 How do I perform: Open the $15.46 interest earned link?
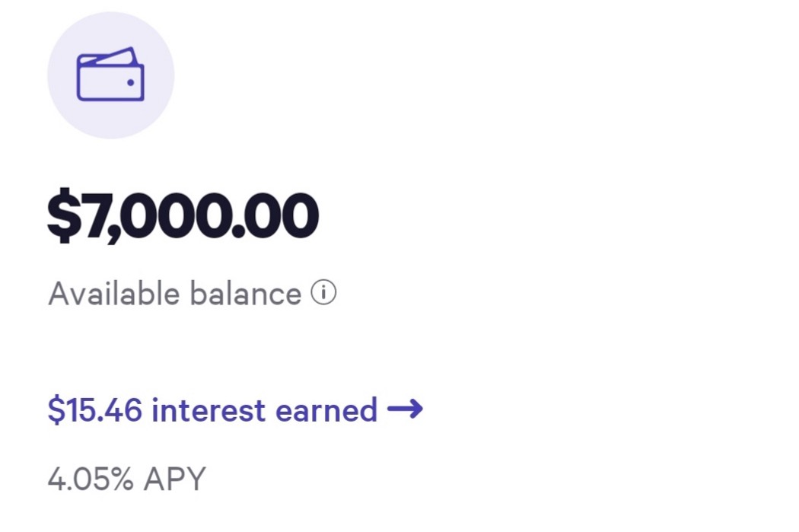pos(212,411)
